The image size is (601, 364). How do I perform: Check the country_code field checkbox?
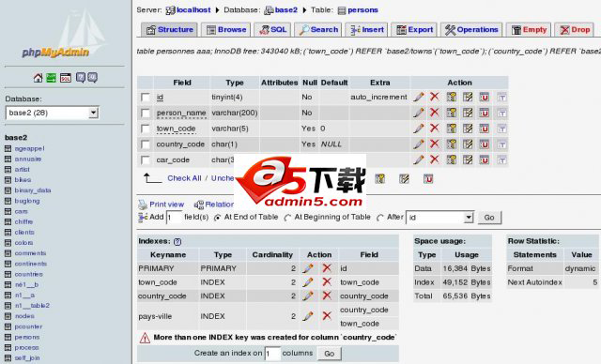click(x=146, y=144)
